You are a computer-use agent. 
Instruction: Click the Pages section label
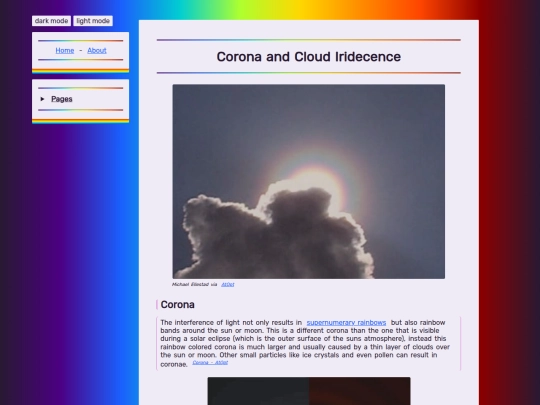click(62, 99)
